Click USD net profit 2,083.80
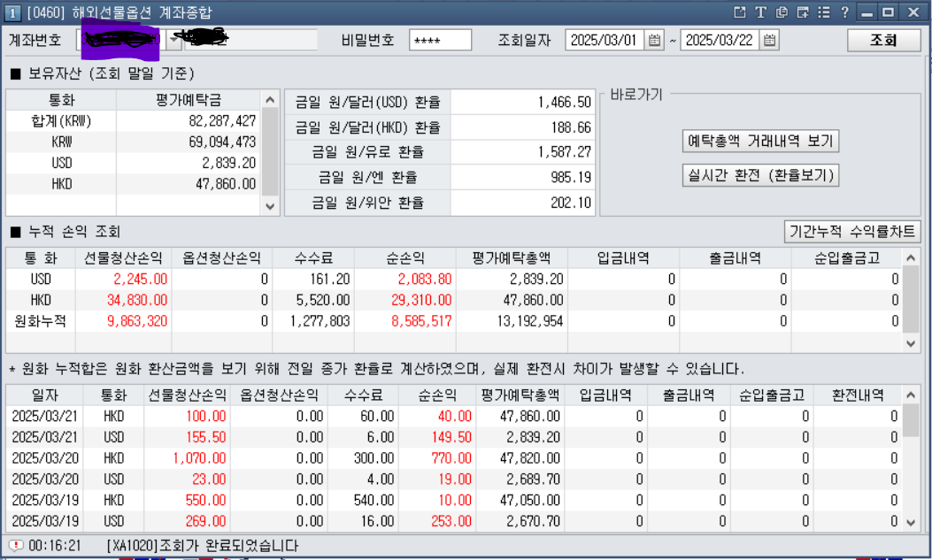The width and height of the screenshot is (932, 560). point(425,279)
